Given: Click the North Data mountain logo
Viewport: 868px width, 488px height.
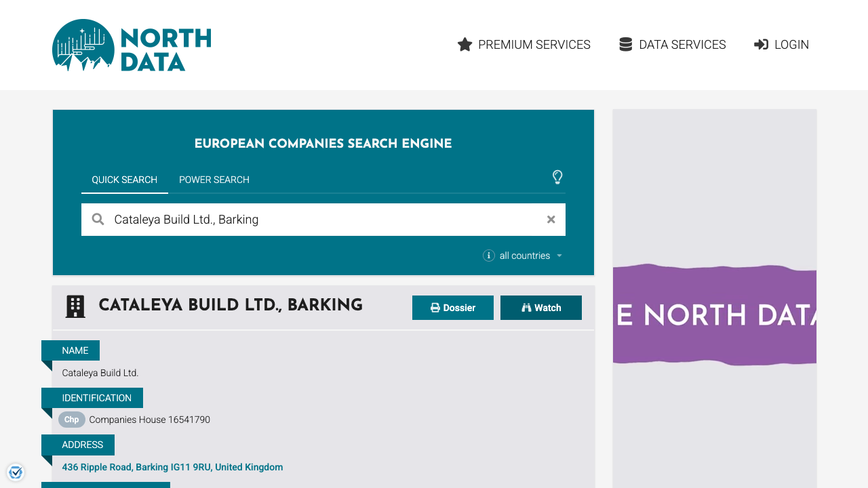Looking at the screenshot, I should pos(82,45).
